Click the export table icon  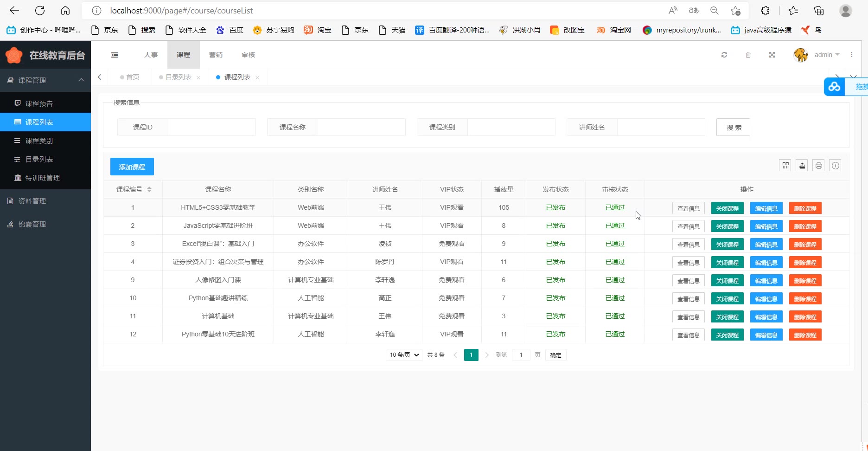click(802, 166)
